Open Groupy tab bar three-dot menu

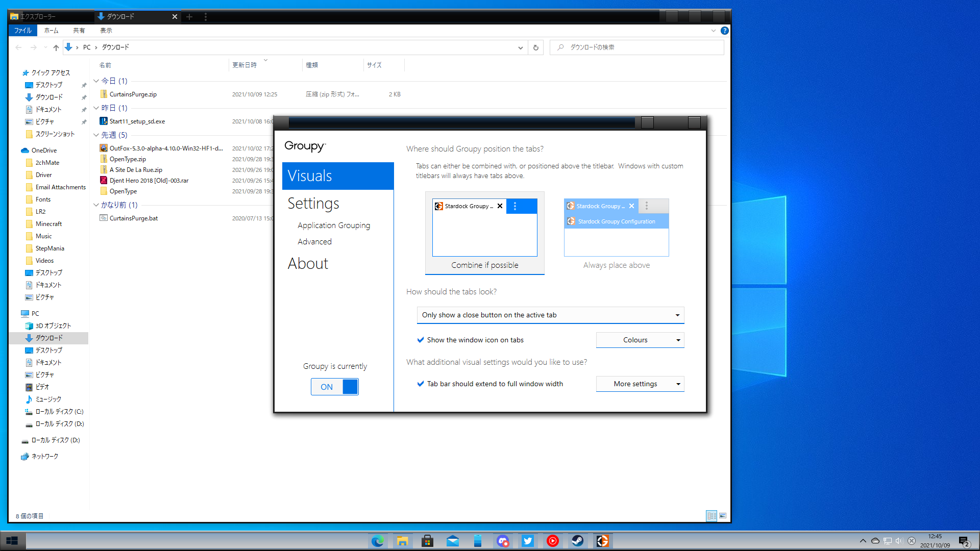(206, 17)
